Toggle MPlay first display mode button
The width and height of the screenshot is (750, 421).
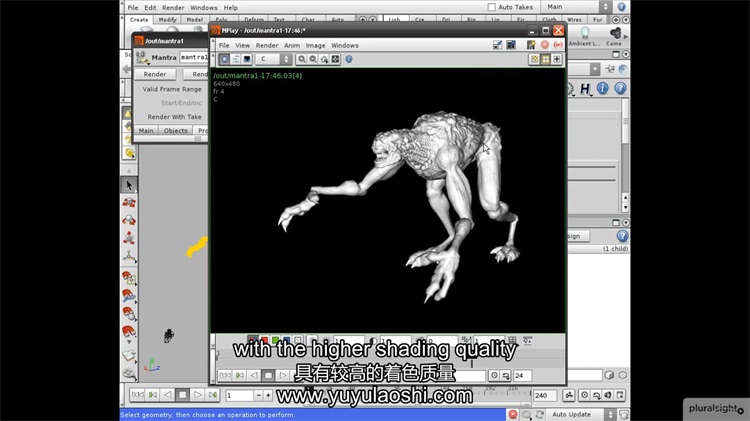[x=224, y=59]
